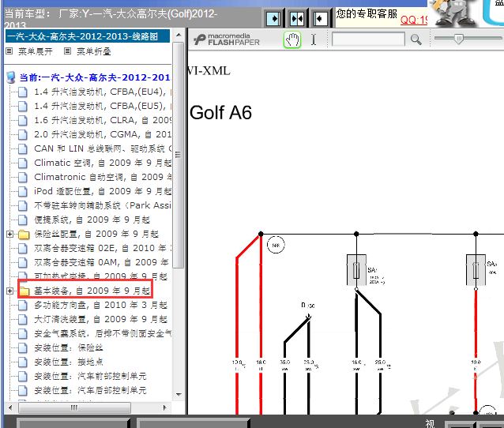Click the 当前车型 vehicle model label

pyautogui.click(x=28, y=14)
